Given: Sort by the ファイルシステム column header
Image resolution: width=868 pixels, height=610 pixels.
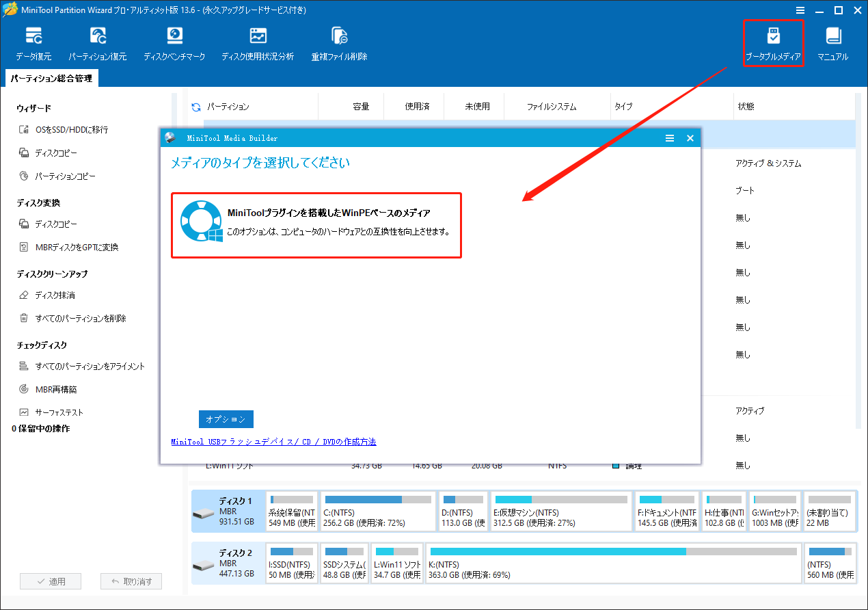Looking at the screenshot, I should 551,107.
